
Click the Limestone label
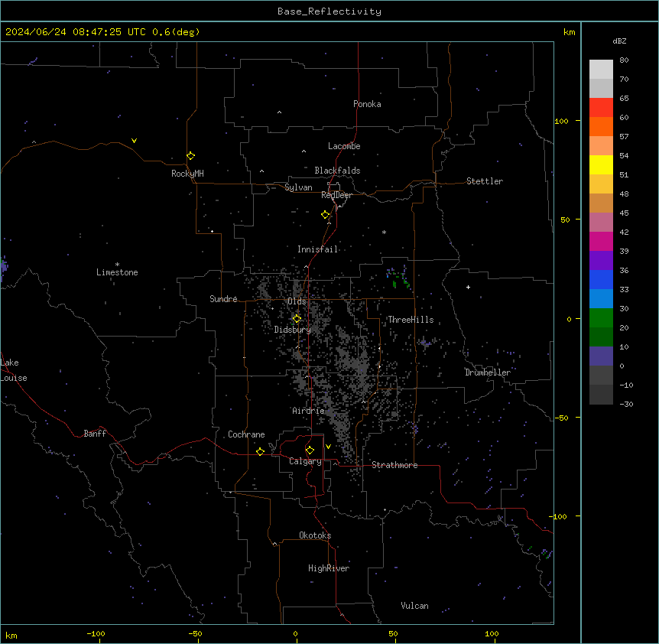point(117,272)
